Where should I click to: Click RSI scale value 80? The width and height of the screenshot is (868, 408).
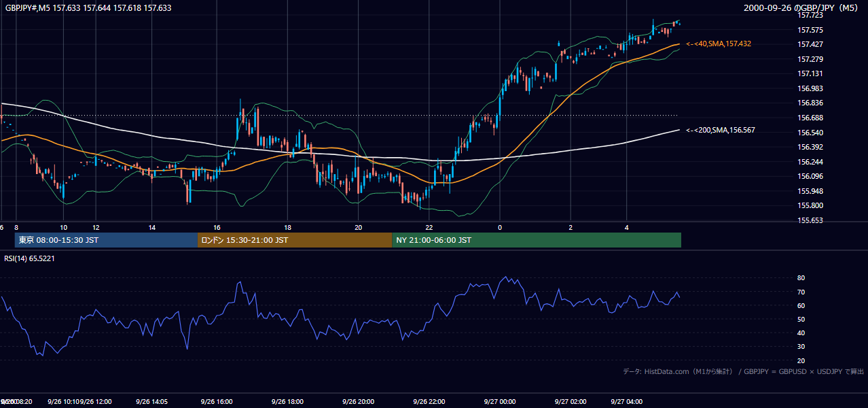pos(801,278)
